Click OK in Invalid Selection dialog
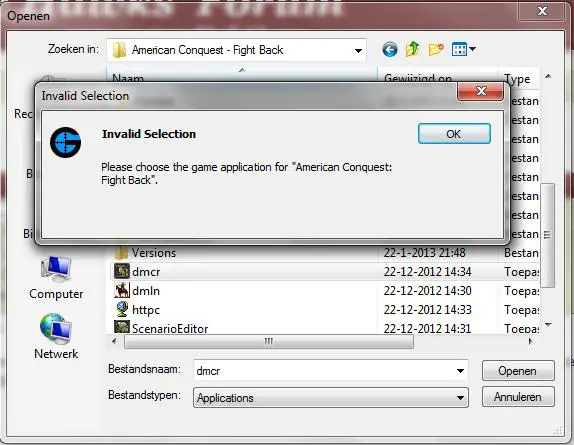574x445 pixels. 454,134
